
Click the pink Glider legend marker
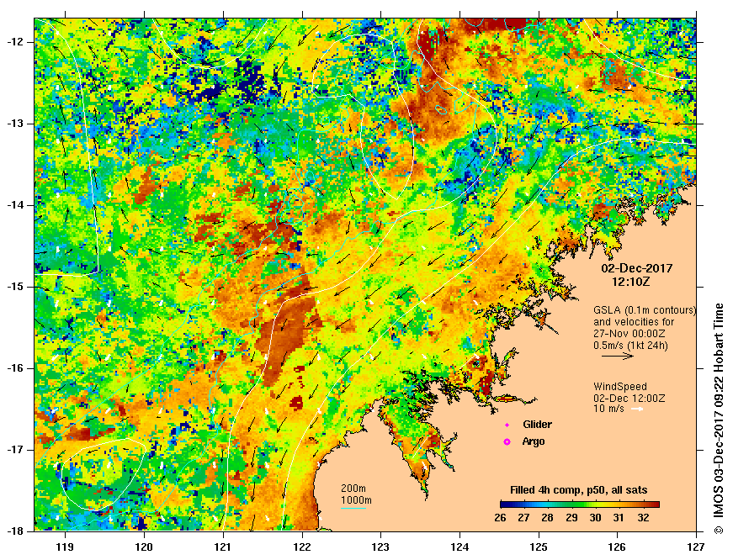coord(507,425)
